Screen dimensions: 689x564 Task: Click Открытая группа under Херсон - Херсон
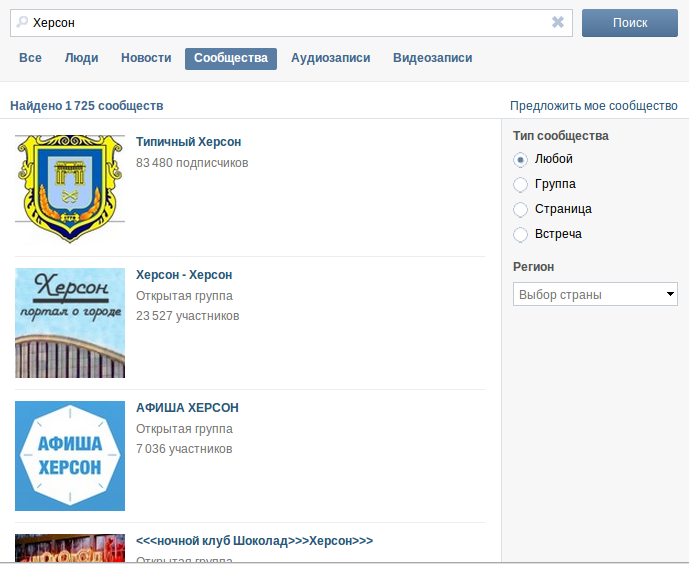coord(184,296)
